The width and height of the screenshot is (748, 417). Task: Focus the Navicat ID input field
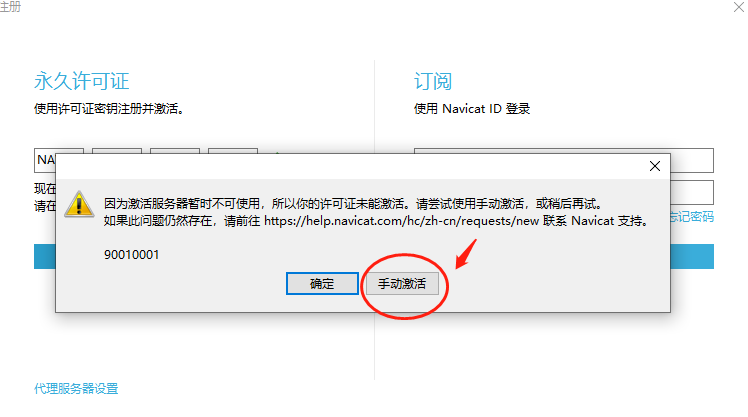coord(692,160)
